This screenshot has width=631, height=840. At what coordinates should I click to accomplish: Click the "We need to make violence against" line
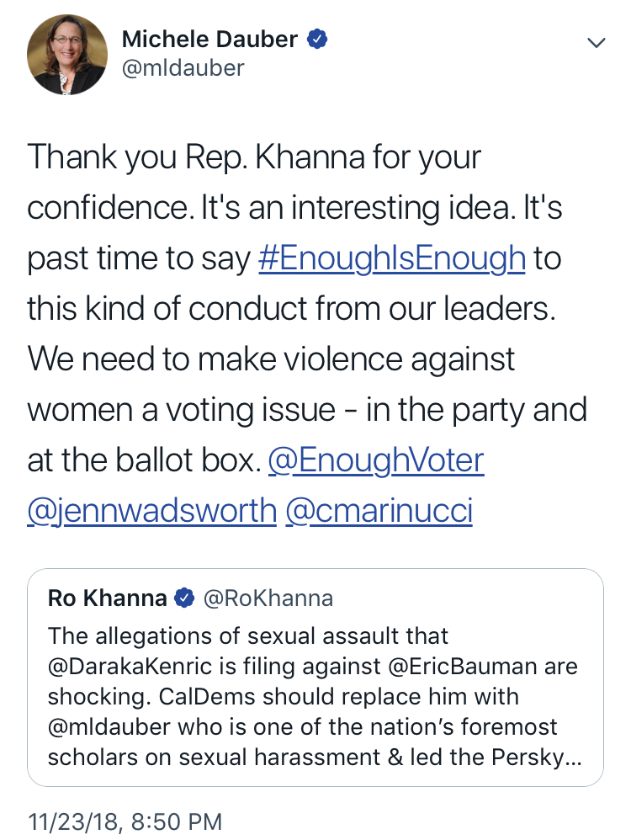(271, 359)
